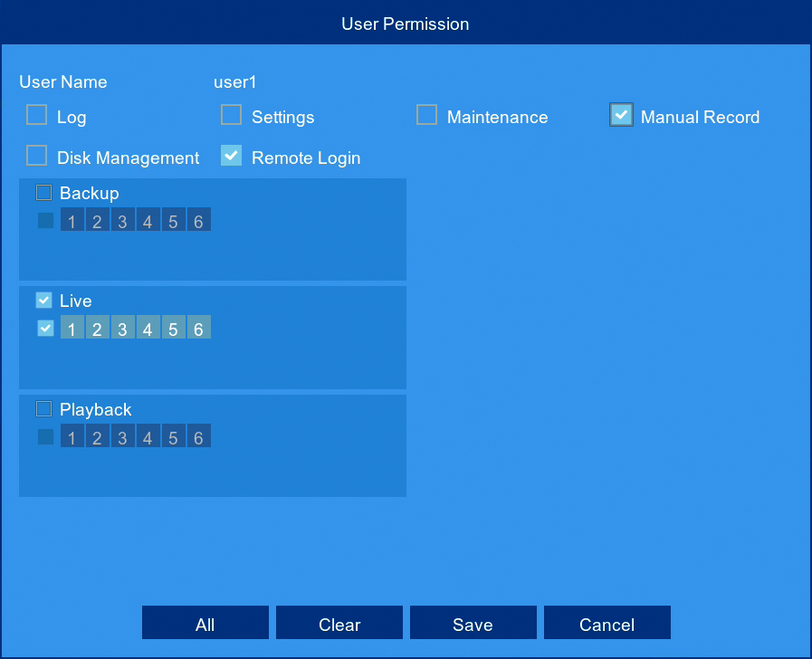Deselect Live channel 4
The image size is (812, 659).
point(148,327)
